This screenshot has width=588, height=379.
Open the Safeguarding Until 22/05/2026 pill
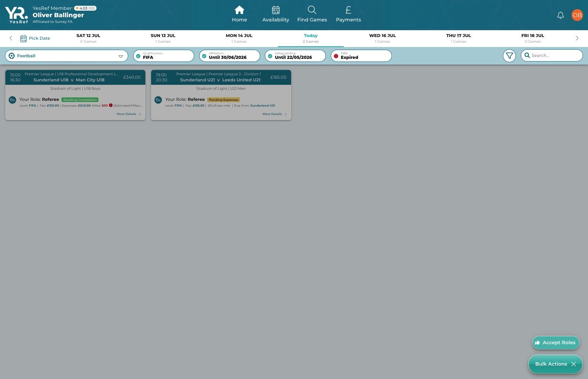[295, 56]
